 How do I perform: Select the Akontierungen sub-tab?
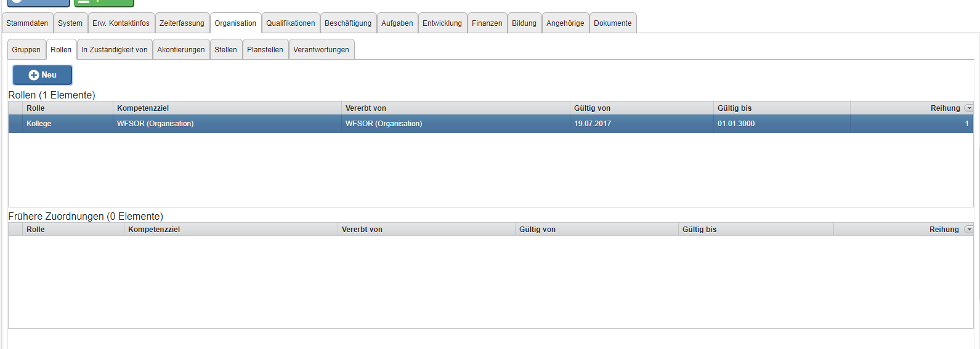coord(180,50)
